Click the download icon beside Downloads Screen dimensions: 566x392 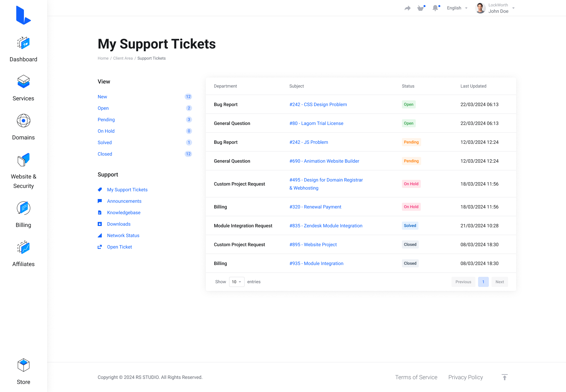point(100,224)
